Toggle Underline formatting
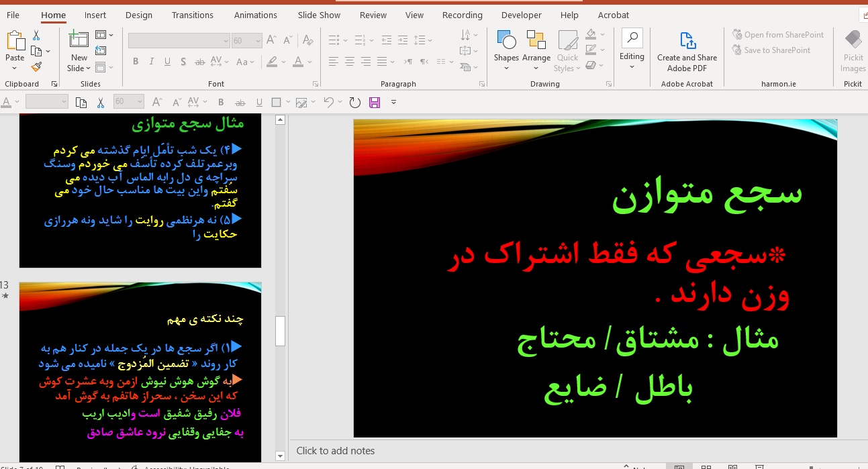The height and width of the screenshot is (469, 868). (166, 61)
